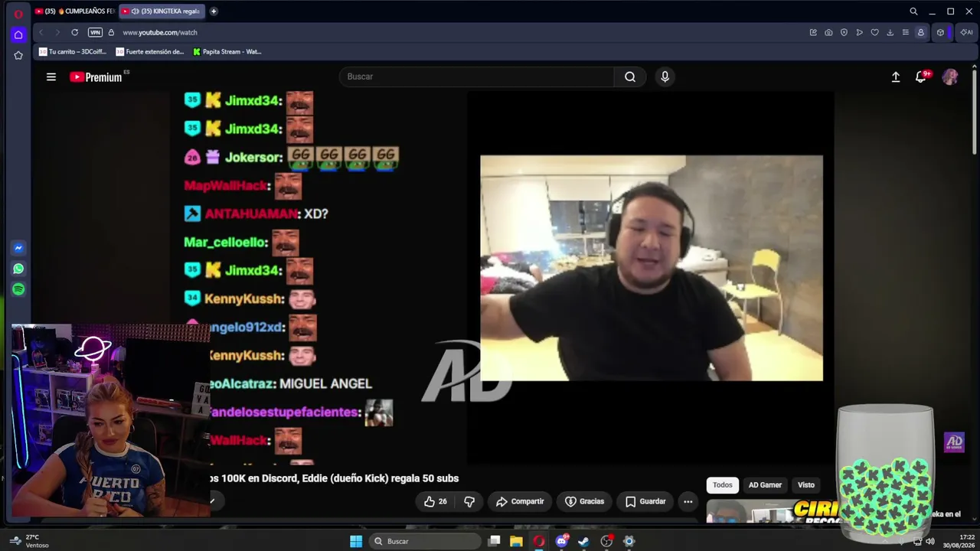Open Opera sidebar home workspace icon
Viewport: 980px width, 551px height.
coord(18,34)
